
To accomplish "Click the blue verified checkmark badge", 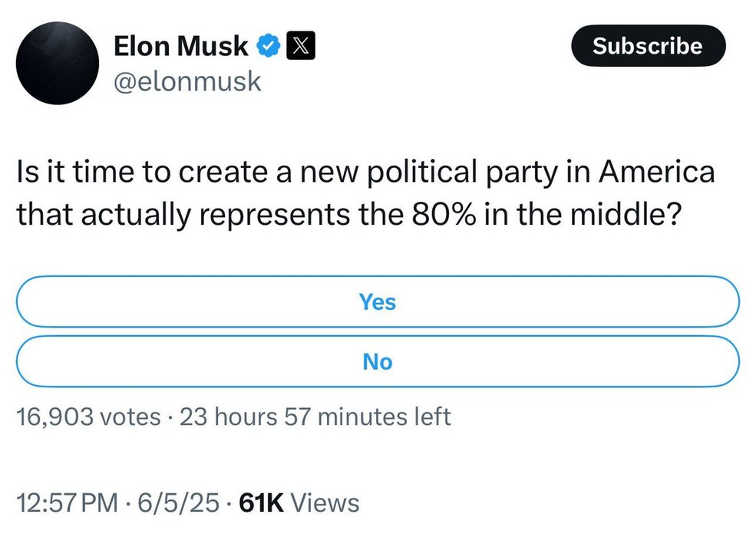I will tap(268, 46).
